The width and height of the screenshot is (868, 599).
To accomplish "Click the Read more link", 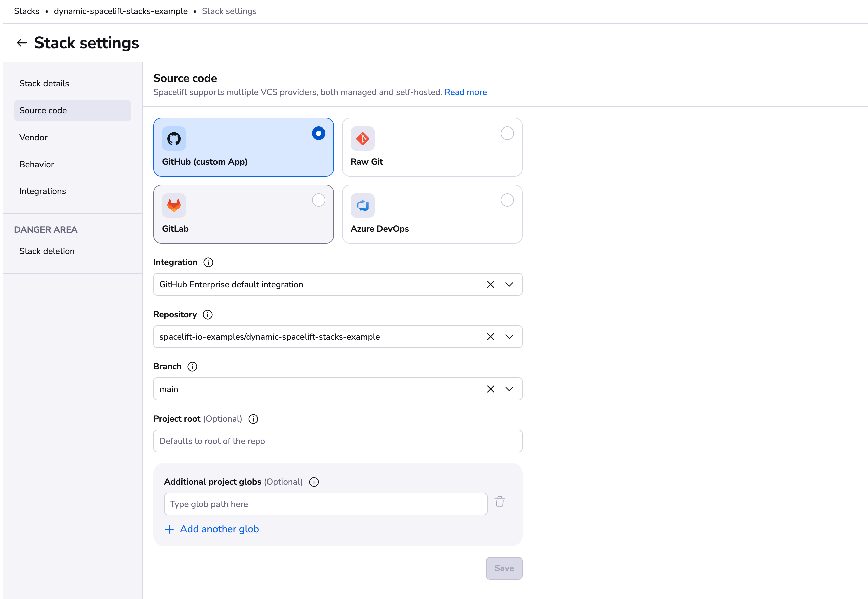I will pos(465,92).
